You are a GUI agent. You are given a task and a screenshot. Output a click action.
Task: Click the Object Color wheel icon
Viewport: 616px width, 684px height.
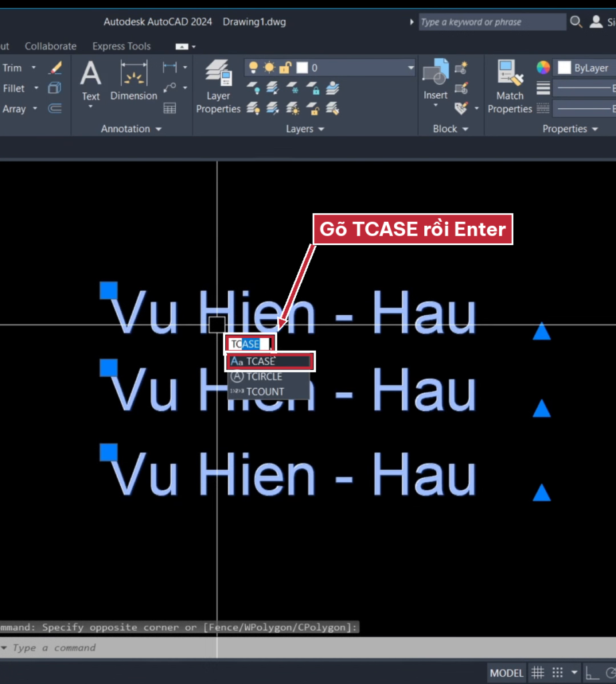coord(543,67)
